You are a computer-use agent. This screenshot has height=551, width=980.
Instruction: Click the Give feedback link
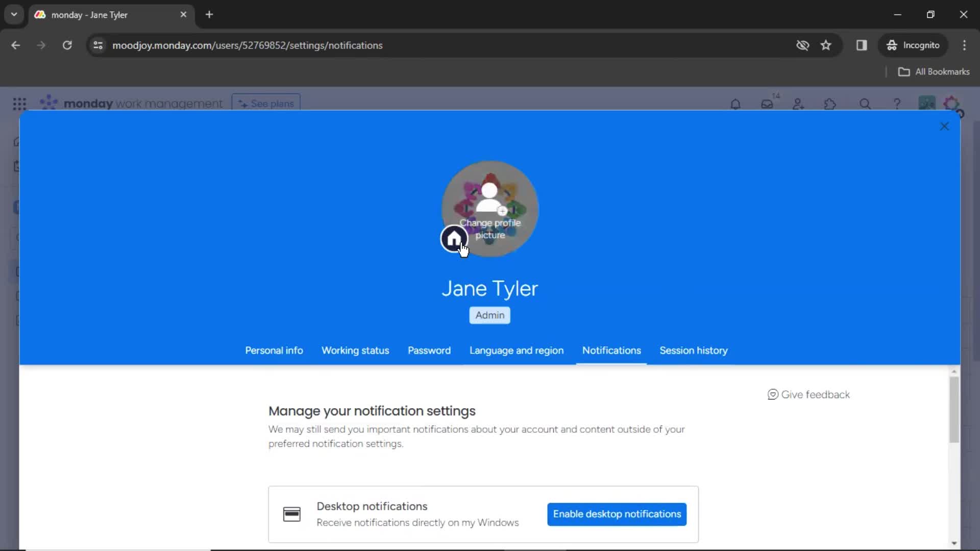click(x=808, y=394)
